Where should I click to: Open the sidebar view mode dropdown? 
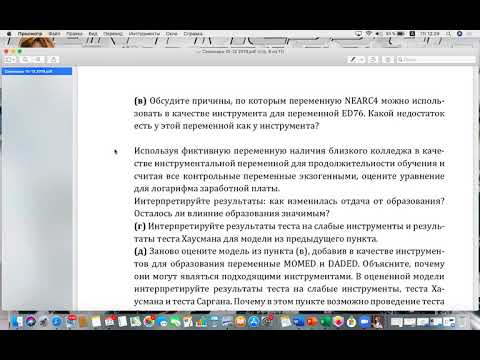(x=9, y=59)
